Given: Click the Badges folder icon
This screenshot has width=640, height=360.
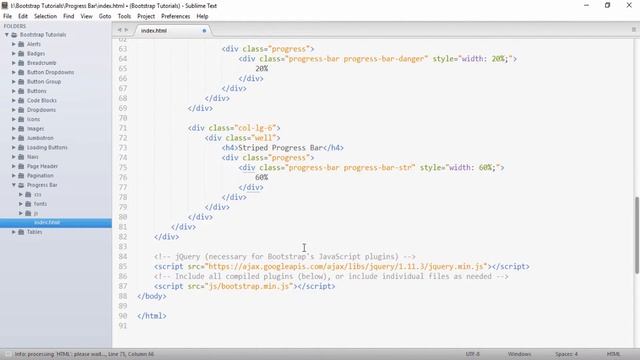Looking at the screenshot, I should coord(21,53).
